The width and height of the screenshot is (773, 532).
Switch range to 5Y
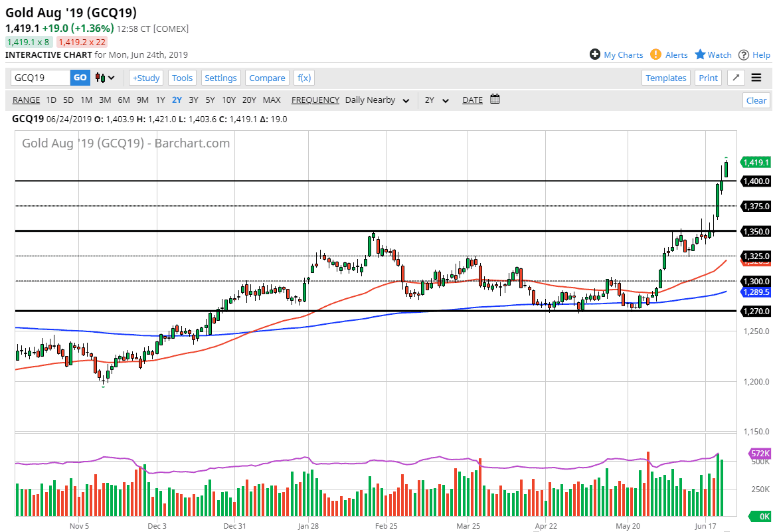[210, 100]
